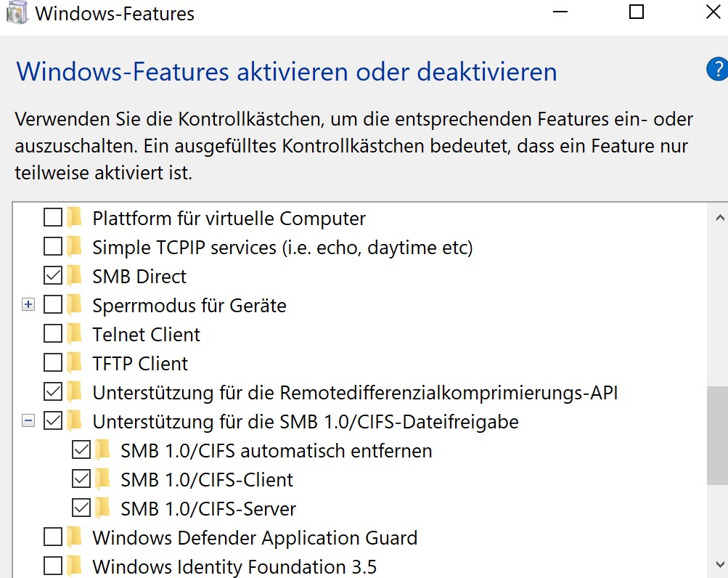
Task: Select SMB 1.0/CIFS-Client text
Action: pos(207,480)
